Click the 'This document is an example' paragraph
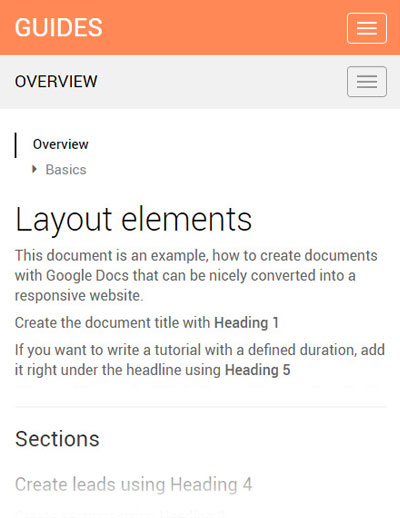400x518 pixels. 196,275
